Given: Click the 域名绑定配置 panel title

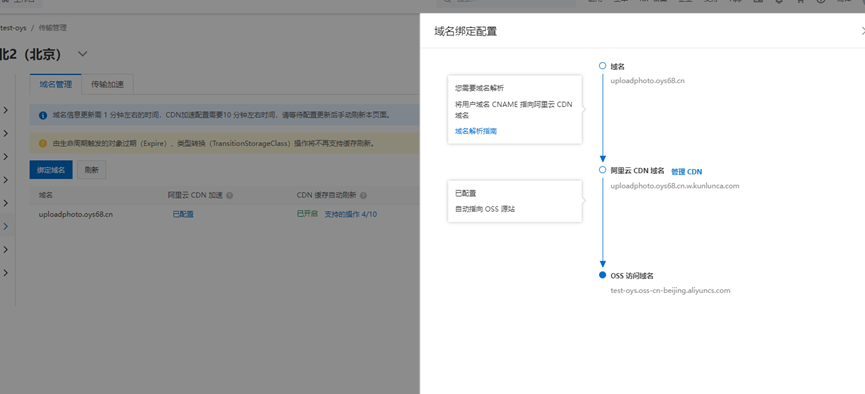Looking at the screenshot, I should [466, 31].
